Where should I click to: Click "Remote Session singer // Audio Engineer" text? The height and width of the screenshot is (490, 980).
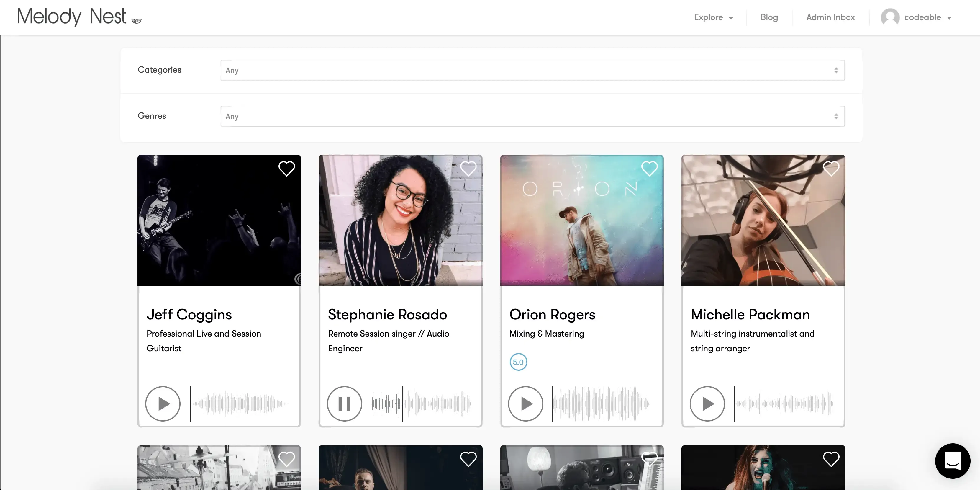389,341
